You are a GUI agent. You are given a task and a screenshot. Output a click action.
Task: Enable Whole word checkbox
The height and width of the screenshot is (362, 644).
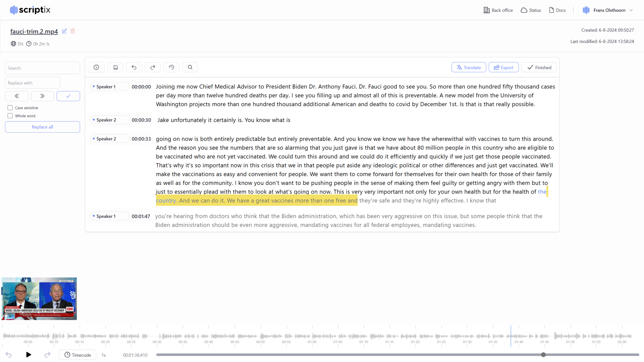pyautogui.click(x=10, y=116)
